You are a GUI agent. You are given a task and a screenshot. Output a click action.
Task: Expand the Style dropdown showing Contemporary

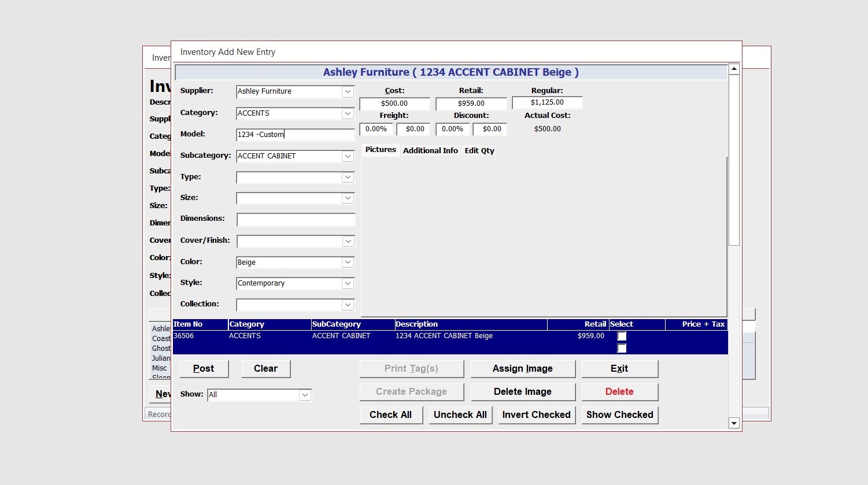pos(348,283)
